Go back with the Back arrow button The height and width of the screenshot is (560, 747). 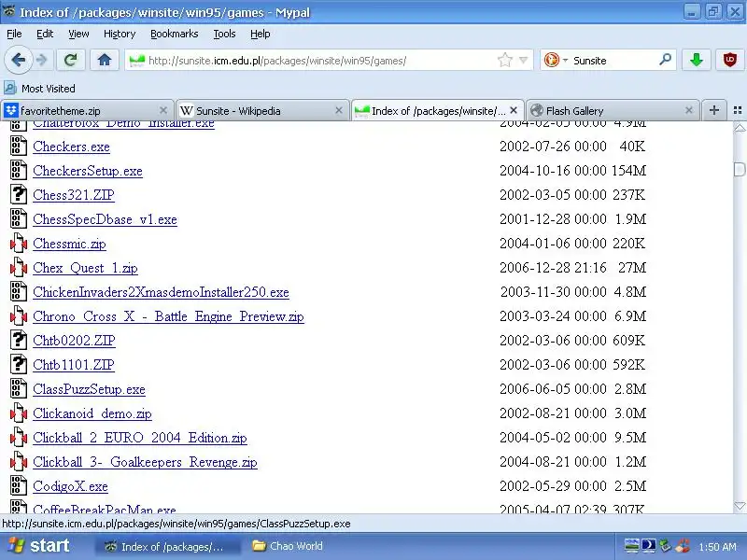(x=18, y=60)
